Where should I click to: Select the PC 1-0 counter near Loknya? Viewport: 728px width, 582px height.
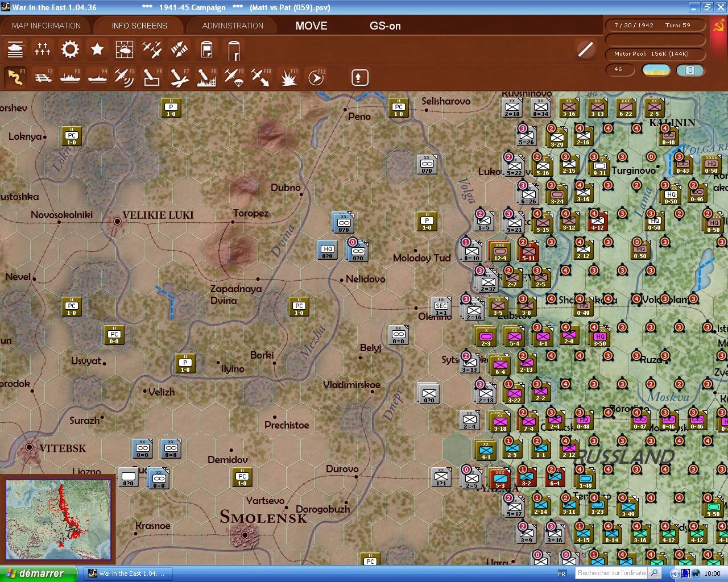click(x=72, y=136)
